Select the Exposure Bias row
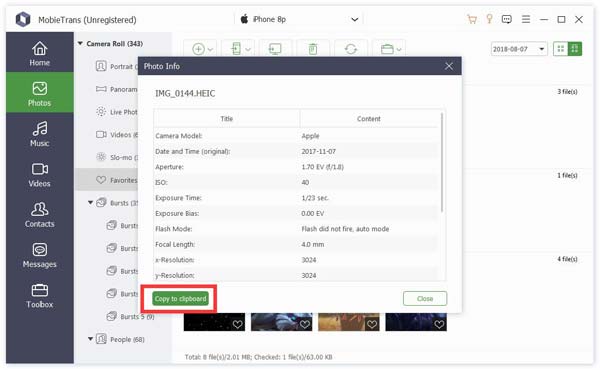The height and width of the screenshot is (370, 600). pyautogui.click(x=296, y=214)
